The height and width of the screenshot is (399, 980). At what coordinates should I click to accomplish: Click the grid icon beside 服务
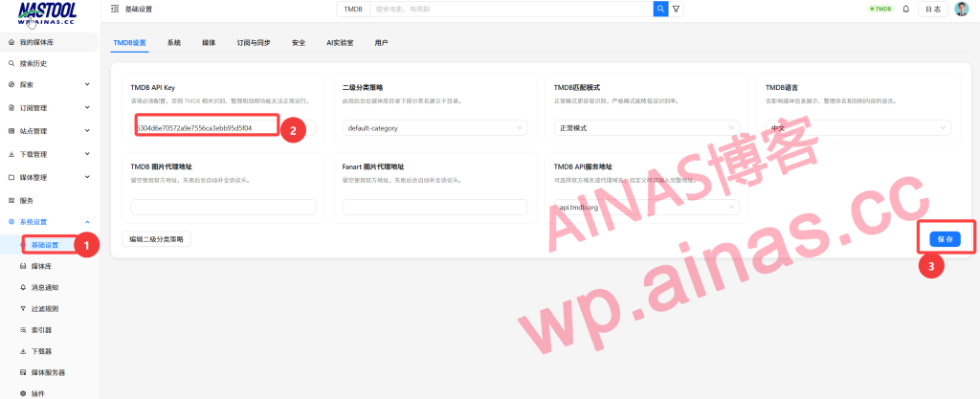pyautogui.click(x=11, y=200)
